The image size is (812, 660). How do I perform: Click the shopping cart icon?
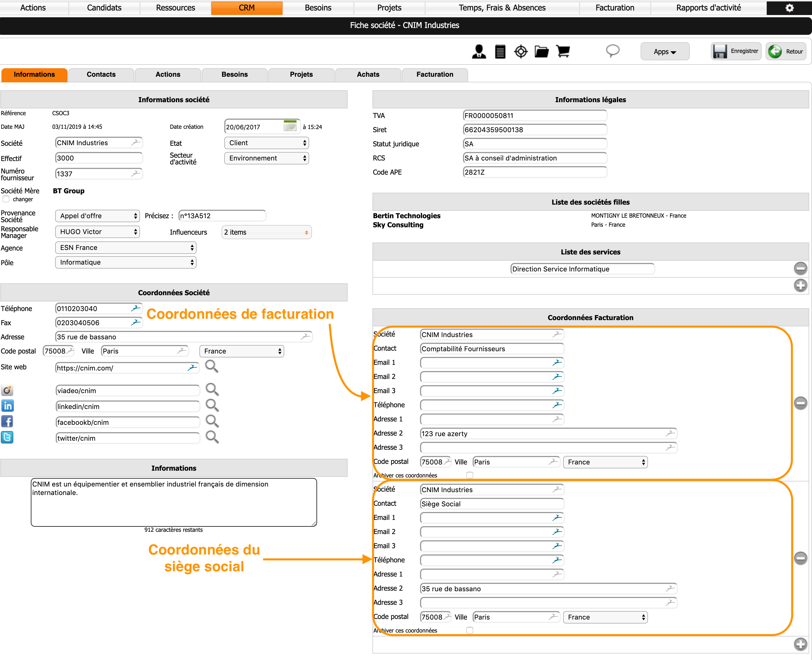pos(563,51)
